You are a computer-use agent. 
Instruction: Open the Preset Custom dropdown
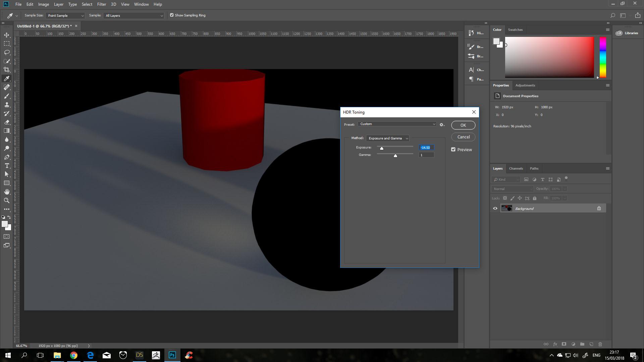(397, 124)
